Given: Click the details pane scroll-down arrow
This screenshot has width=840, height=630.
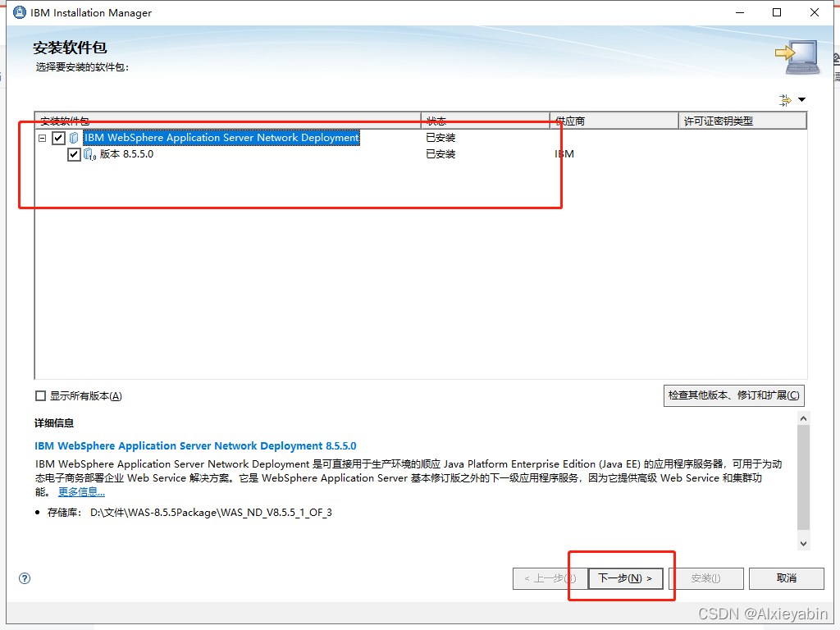Looking at the screenshot, I should point(804,542).
